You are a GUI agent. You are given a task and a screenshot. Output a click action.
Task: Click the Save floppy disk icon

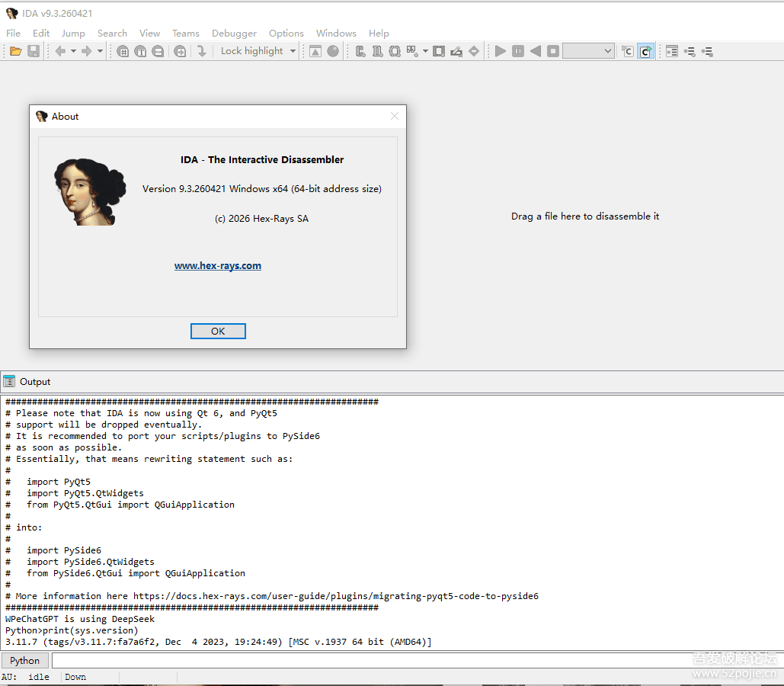pyautogui.click(x=34, y=51)
